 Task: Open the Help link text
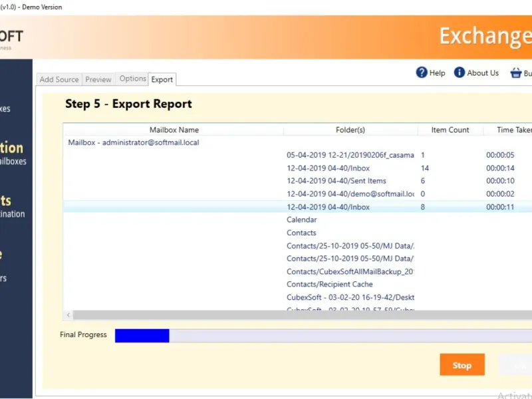[438, 73]
